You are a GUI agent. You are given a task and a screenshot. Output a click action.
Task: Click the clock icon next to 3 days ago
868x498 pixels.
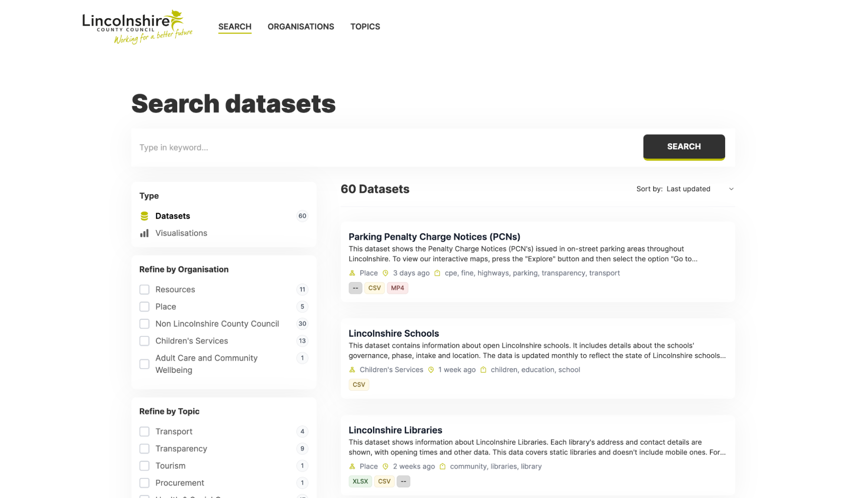(x=385, y=273)
